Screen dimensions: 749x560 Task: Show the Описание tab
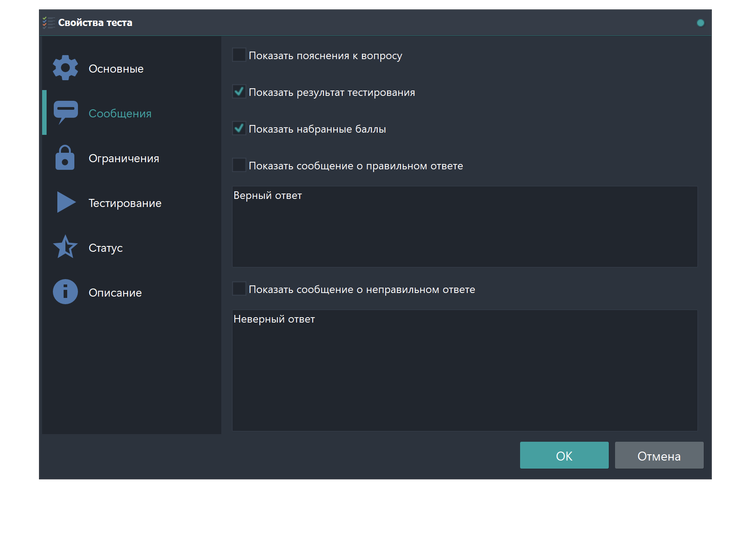tap(132, 292)
